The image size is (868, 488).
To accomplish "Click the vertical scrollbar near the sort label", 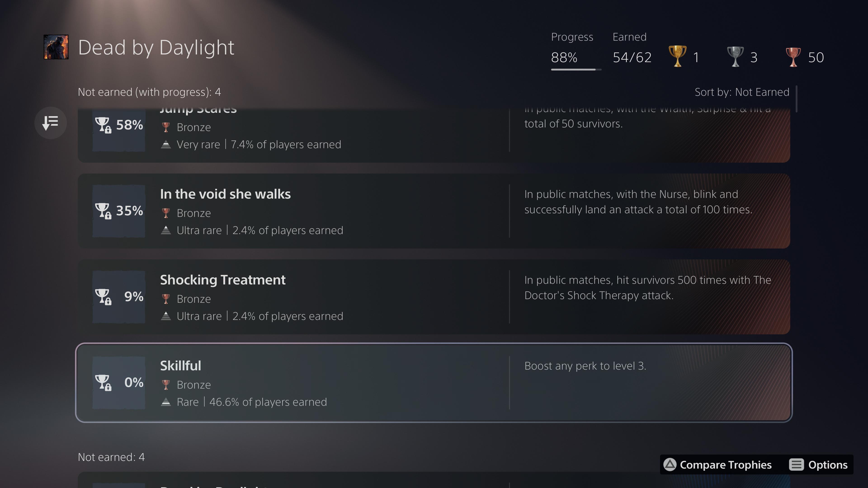I will point(796,99).
